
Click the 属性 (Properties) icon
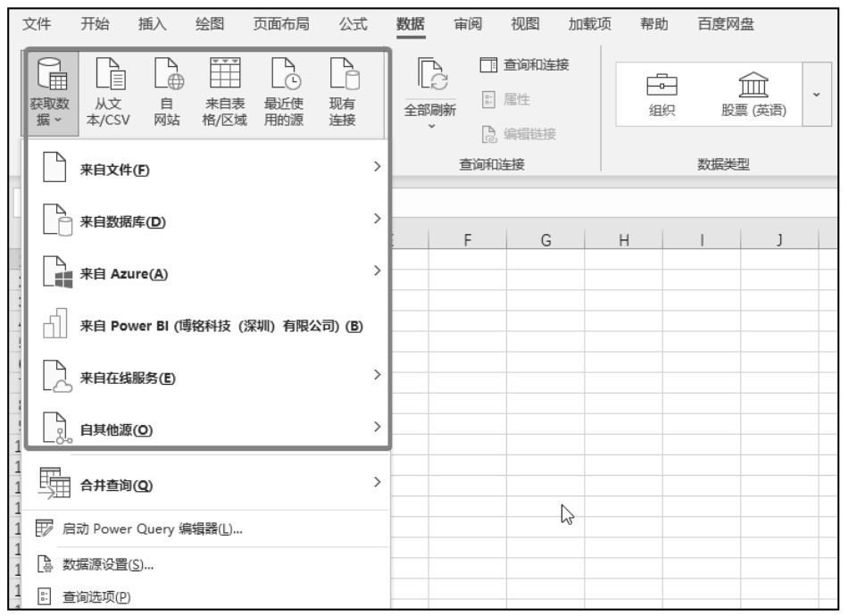coord(488,100)
